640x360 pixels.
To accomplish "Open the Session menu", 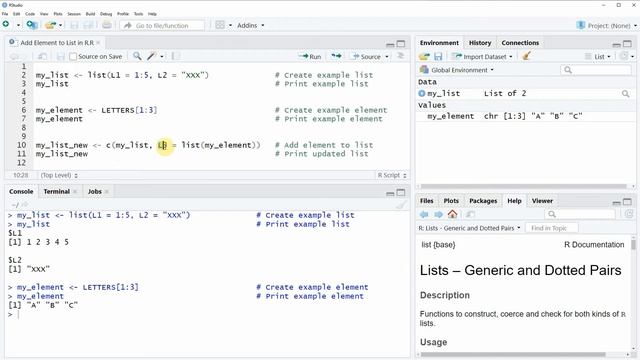I will point(74,13).
